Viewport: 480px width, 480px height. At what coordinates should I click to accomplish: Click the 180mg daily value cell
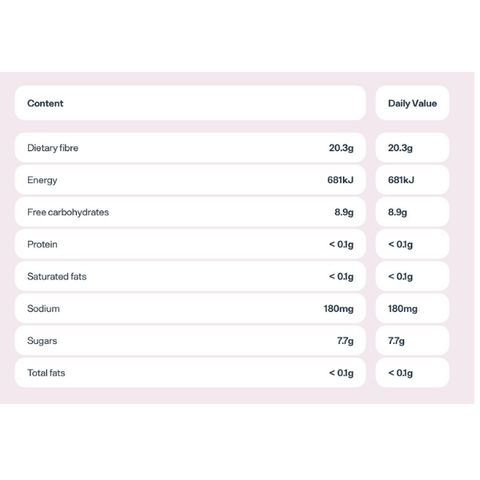point(412,309)
